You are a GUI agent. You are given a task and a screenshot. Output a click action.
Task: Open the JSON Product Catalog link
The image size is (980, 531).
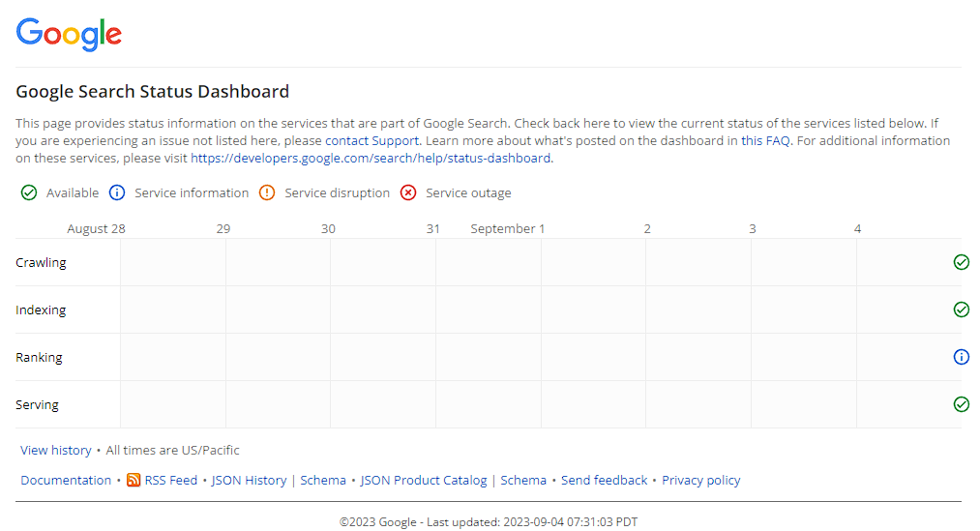click(x=424, y=480)
